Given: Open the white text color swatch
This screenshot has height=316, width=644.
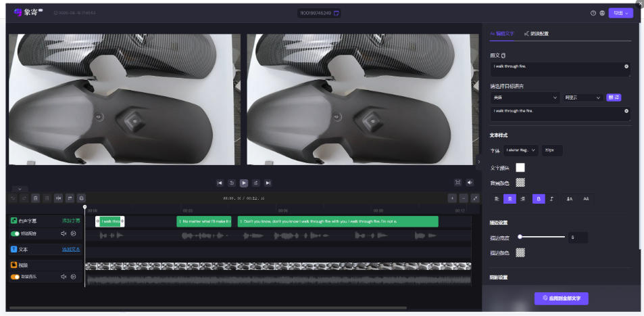Looking at the screenshot, I should point(520,167).
